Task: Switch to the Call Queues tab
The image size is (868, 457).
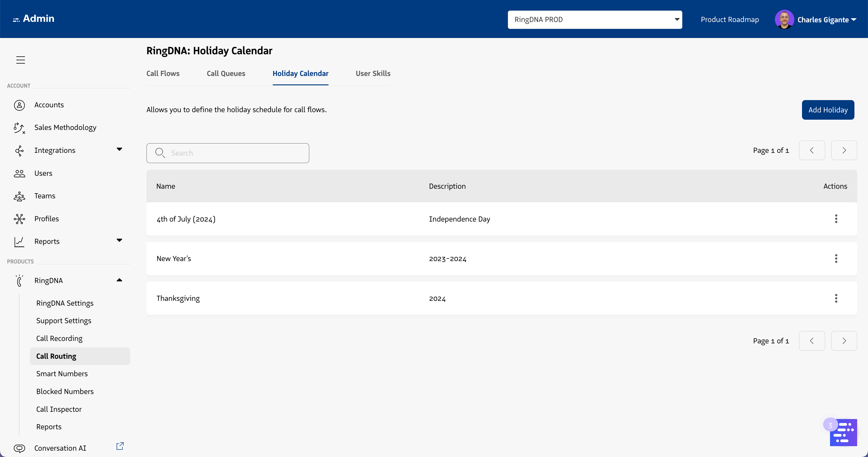Action: pyautogui.click(x=226, y=74)
